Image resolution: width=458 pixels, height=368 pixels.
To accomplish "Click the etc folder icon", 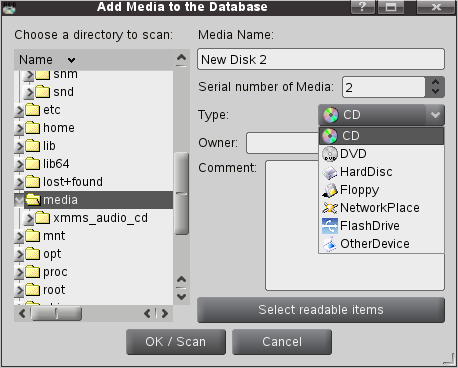I will tap(32, 110).
